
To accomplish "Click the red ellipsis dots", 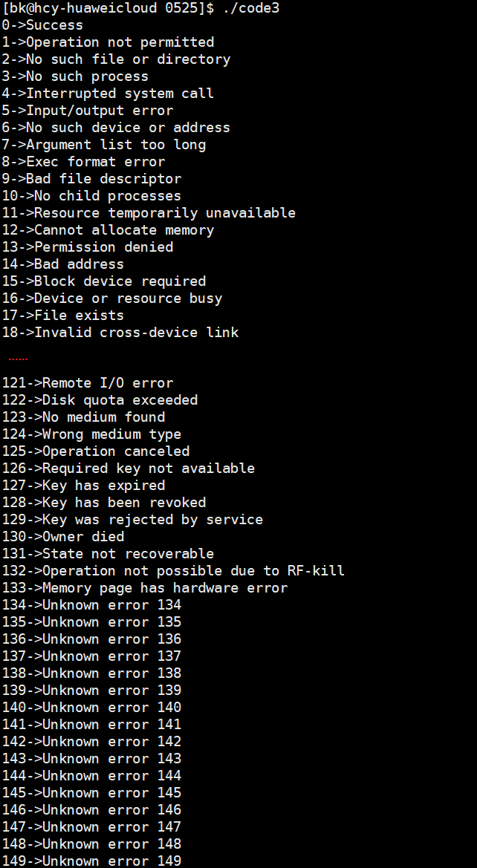I will [18, 359].
